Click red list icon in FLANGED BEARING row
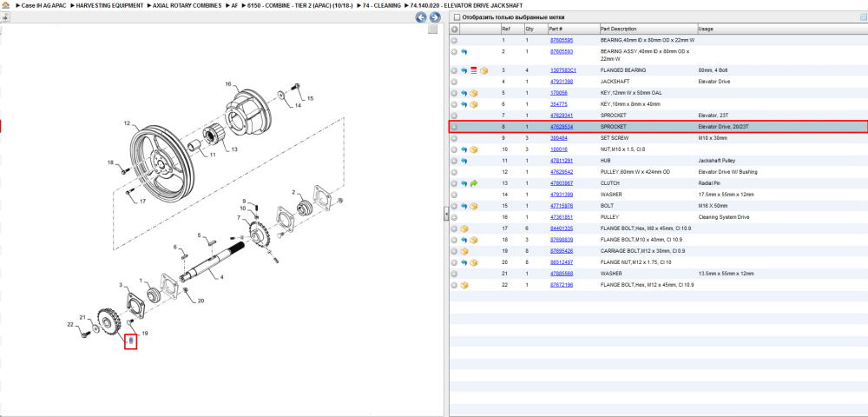This screenshot has width=868, height=417. 473,70
